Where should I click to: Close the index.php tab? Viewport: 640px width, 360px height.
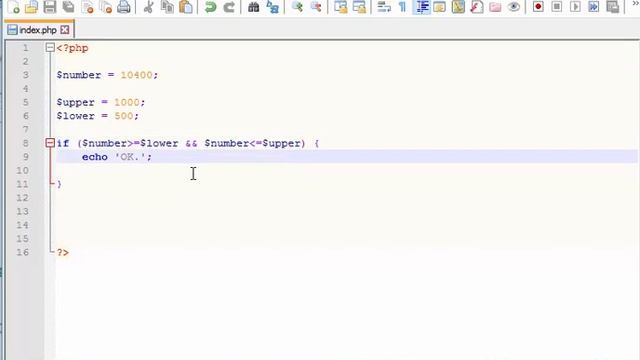click(x=64, y=30)
